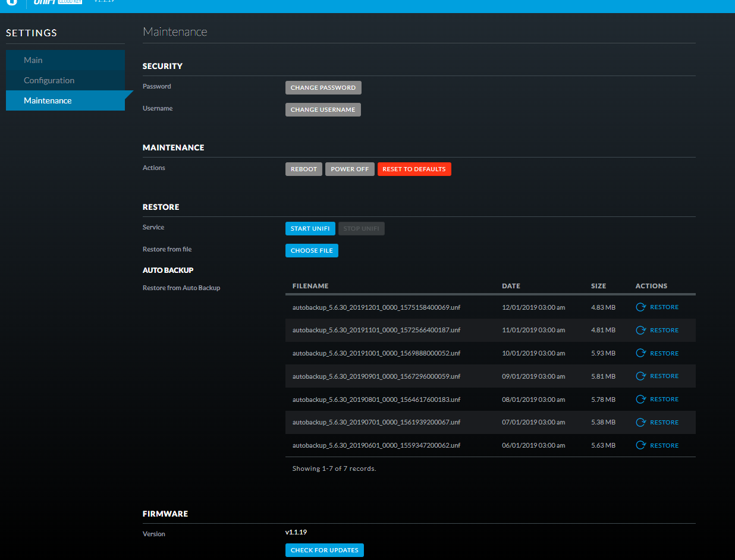Click date 12/01/2019 03:00 am
The height and width of the screenshot is (560, 735).
pyautogui.click(x=533, y=307)
